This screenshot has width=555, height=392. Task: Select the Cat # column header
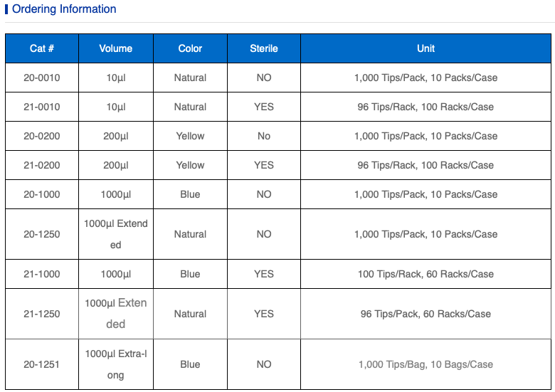[42, 48]
